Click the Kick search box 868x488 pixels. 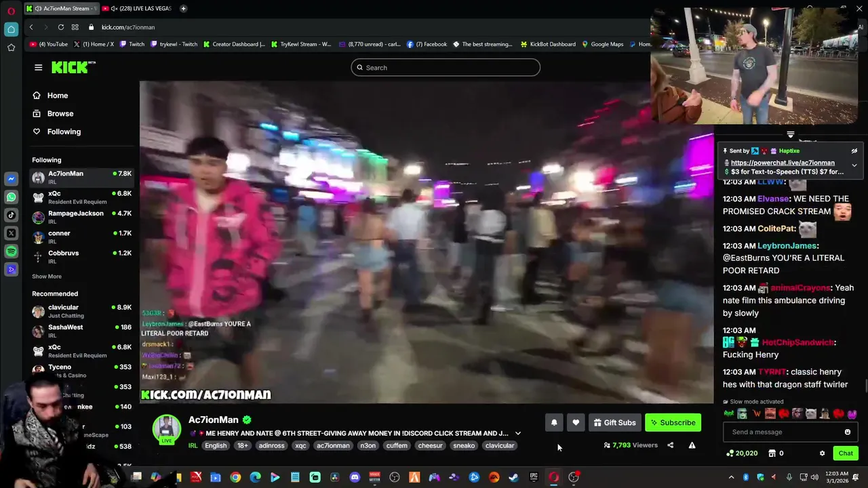(446, 67)
